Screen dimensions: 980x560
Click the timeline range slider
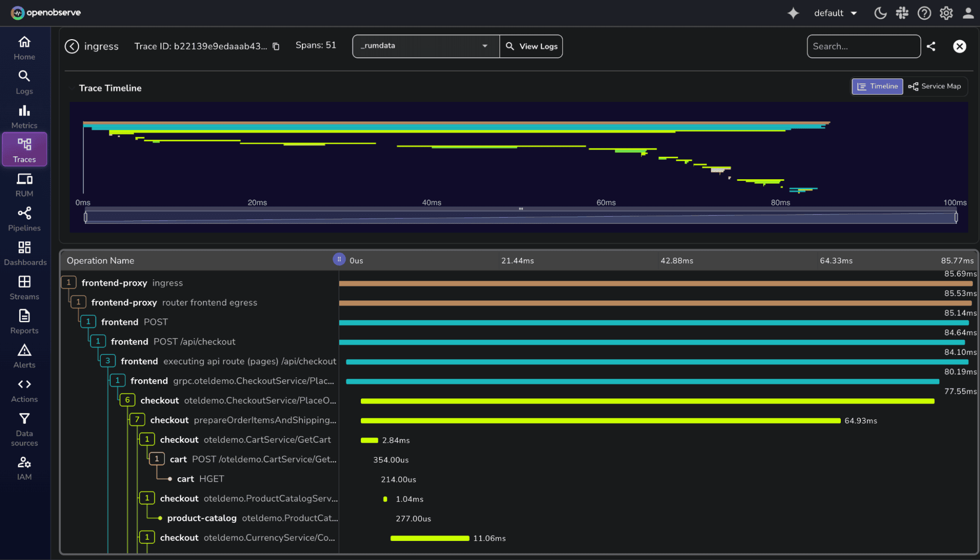(521, 216)
